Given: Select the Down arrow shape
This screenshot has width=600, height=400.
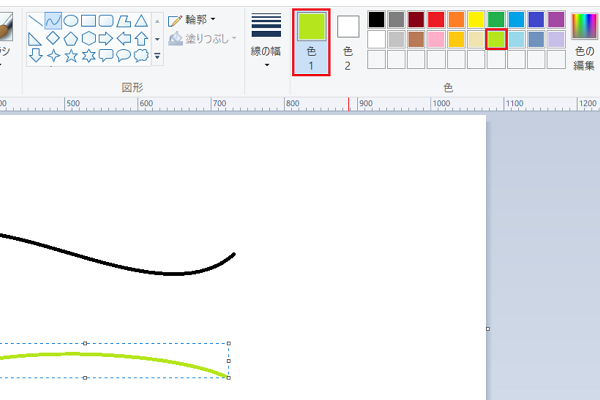Looking at the screenshot, I should coord(36,56).
